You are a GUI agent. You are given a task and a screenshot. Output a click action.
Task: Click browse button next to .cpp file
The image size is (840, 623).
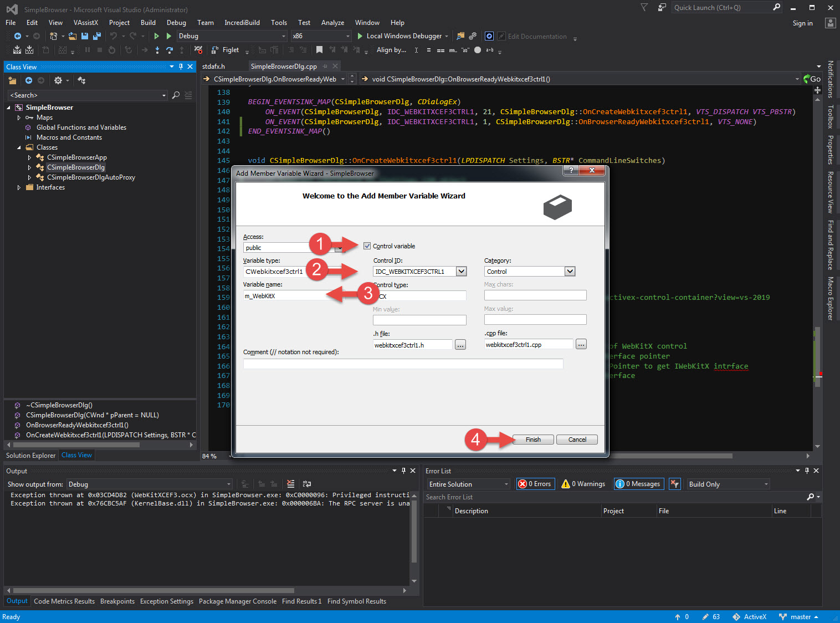coord(581,345)
